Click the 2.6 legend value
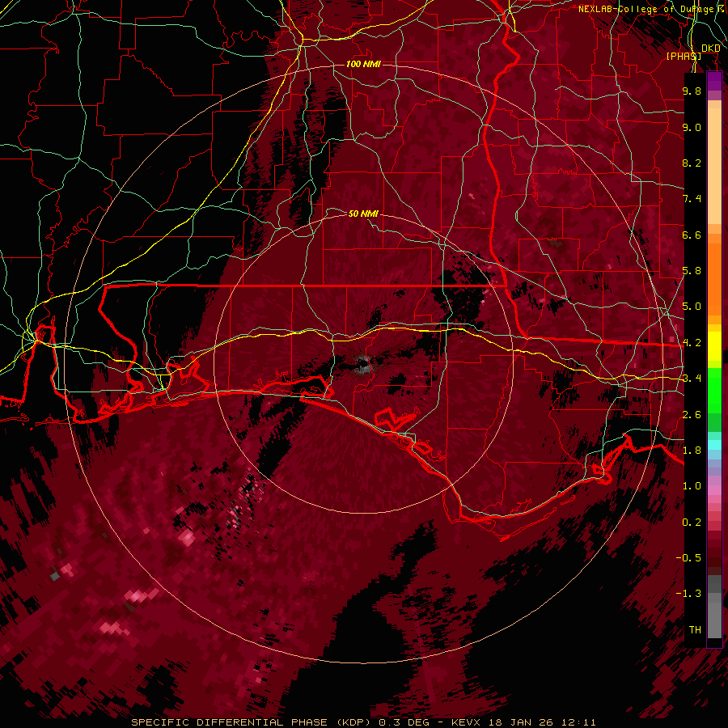This screenshot has width=728, height=728. coord(692,415)
